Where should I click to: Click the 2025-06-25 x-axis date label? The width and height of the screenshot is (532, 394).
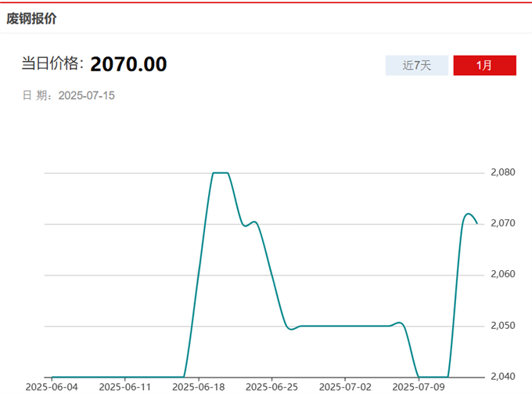click(271, 387)
